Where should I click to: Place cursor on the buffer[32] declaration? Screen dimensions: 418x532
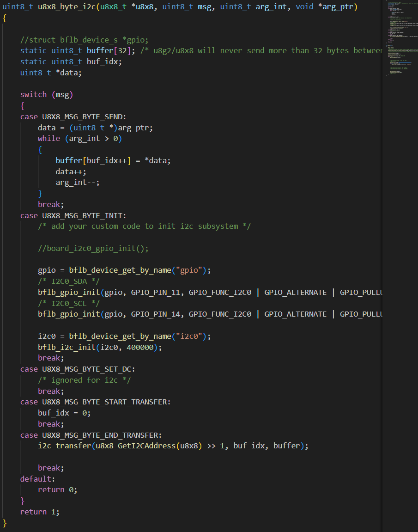tap(104, 51)
